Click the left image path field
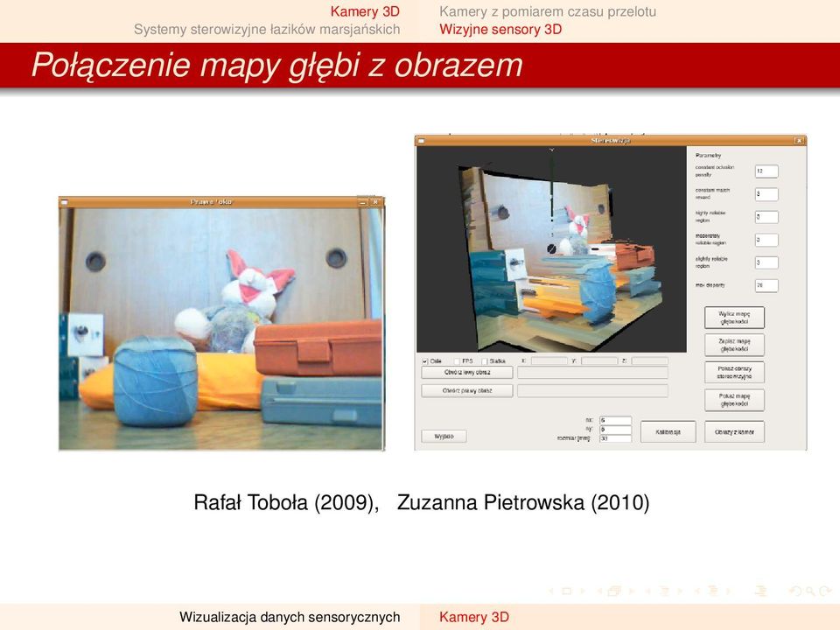 click(x=592, y=373)
